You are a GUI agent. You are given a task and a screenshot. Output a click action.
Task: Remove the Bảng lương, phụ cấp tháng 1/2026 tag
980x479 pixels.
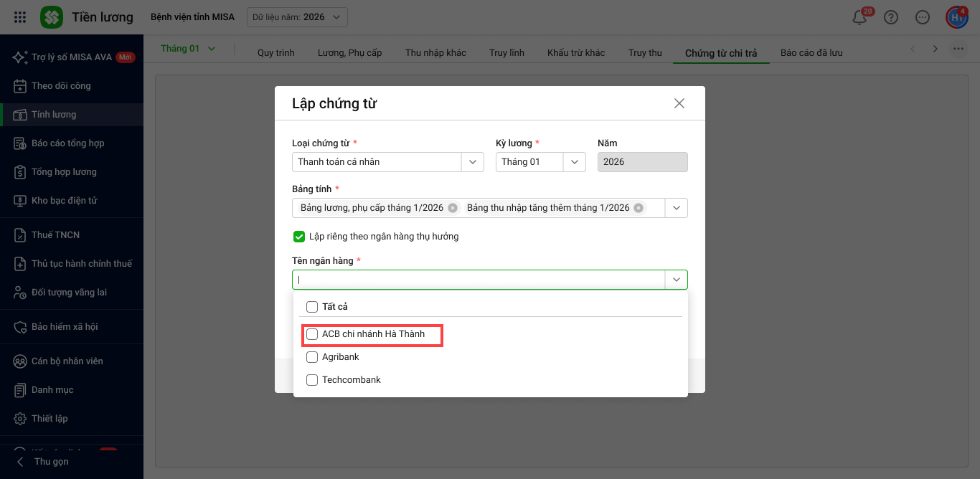click(453, 208)
